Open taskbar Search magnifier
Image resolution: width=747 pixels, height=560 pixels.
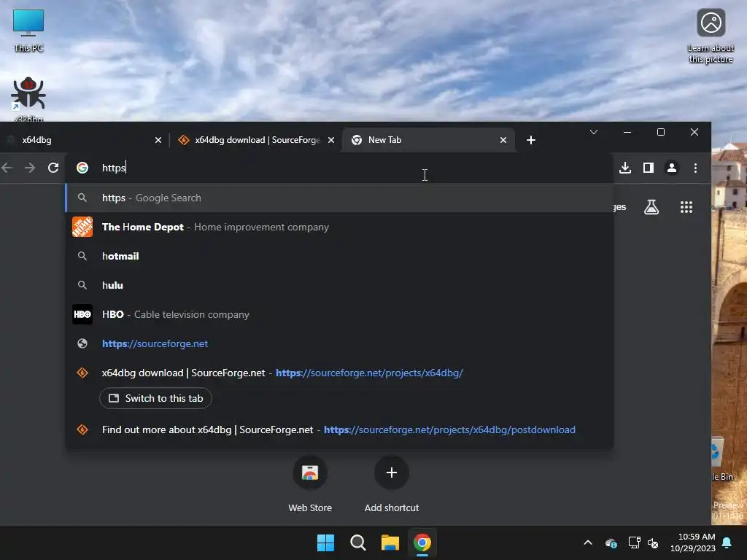click(x=357, y=542)
